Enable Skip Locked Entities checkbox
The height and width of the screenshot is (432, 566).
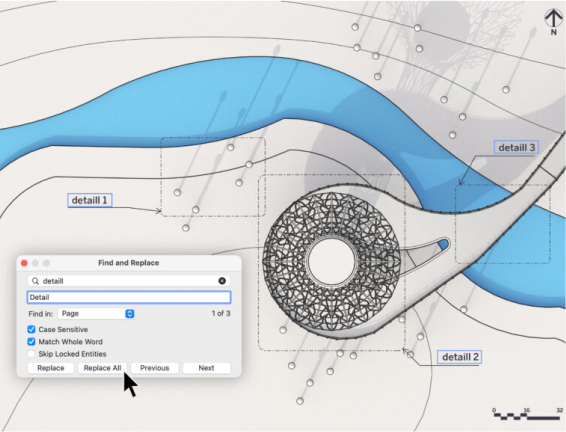pos(31,354)
